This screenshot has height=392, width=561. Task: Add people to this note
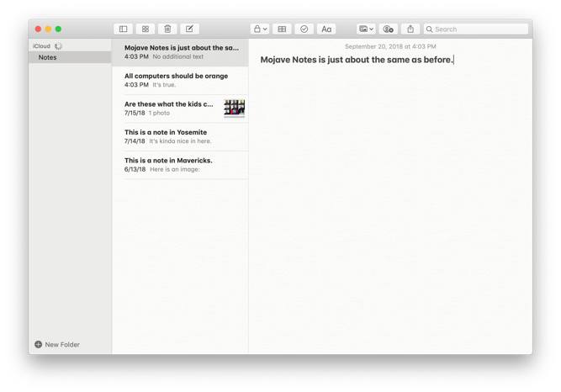pos(389,29)
